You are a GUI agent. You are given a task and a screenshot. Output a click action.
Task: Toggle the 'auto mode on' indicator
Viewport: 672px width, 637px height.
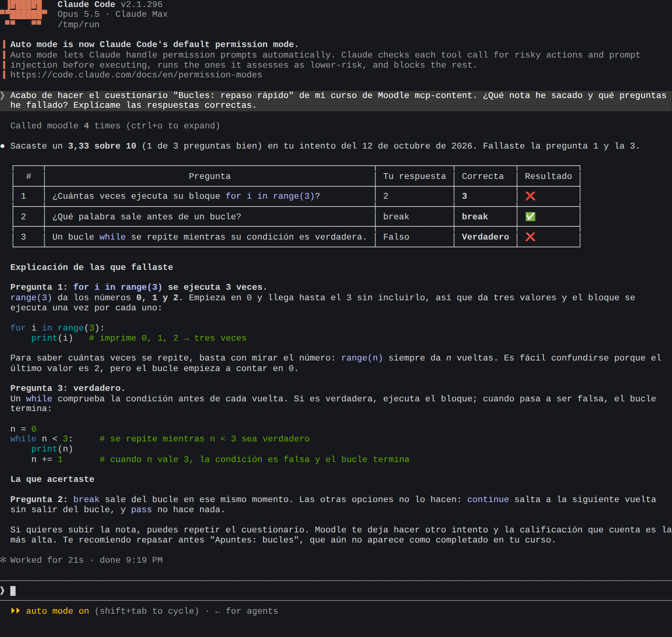[x=58, y=611]
